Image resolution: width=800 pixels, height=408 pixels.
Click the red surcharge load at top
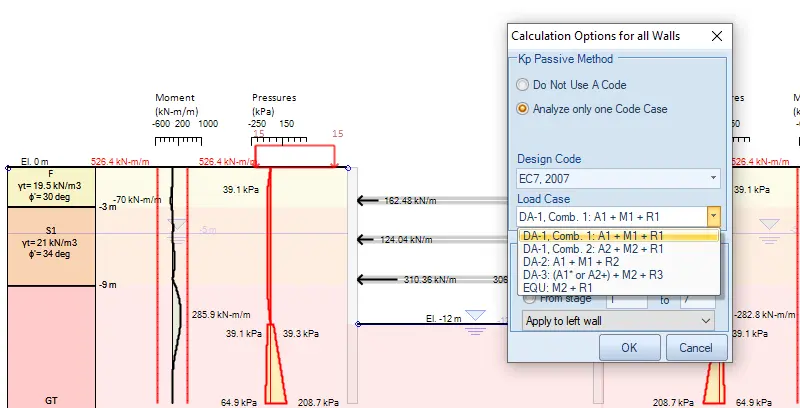pyautogui.click(x=295, y=155)
